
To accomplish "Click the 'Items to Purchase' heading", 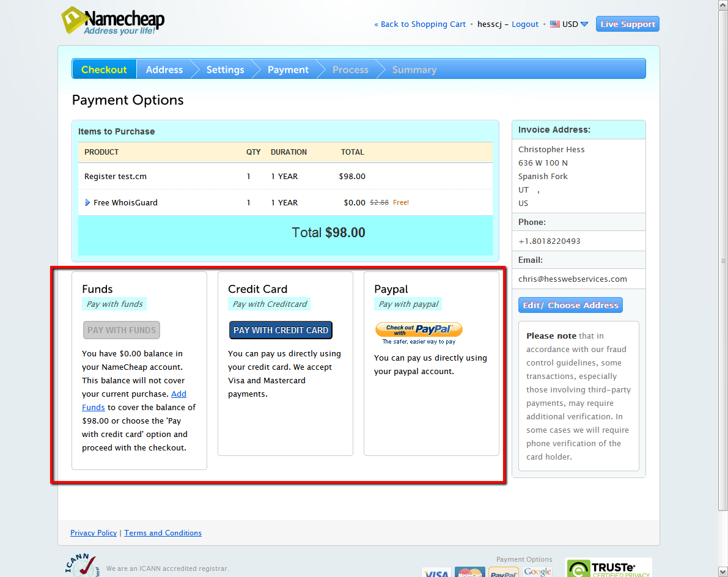I will pyautogui.click(x=117, y=131).
